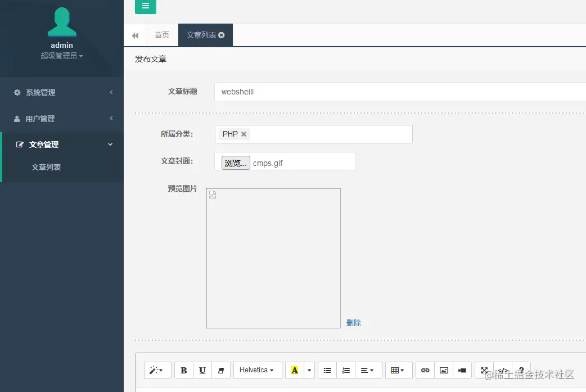Insert an ordered numbered list
The height and width of the screenshot is (392, 586).
(346, 370)
